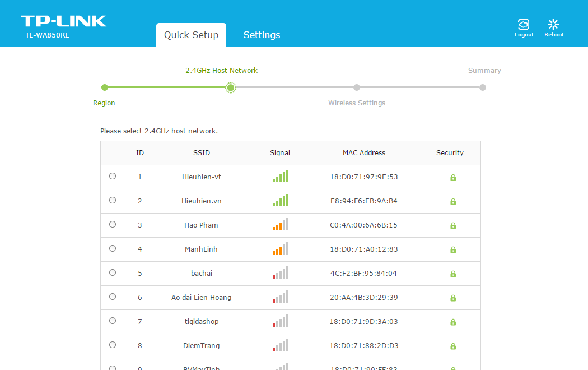Click the TP-LINK logo

point(64,22)
